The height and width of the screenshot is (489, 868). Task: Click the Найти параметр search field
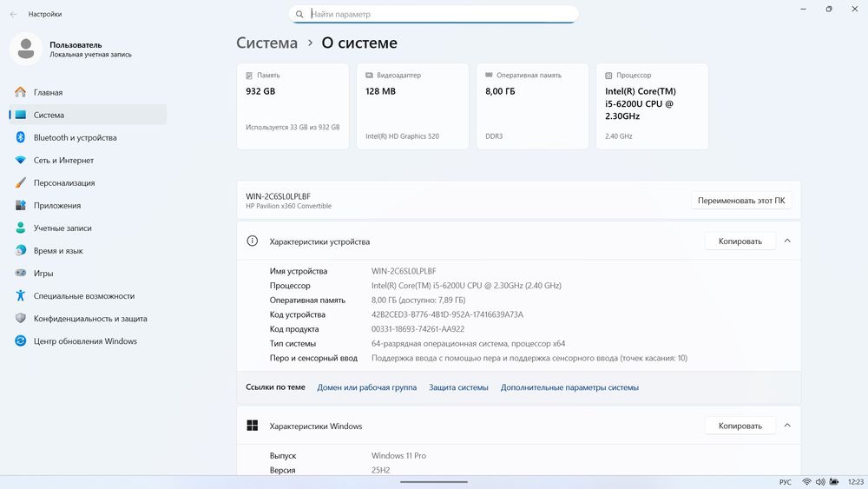click(433, 15)
